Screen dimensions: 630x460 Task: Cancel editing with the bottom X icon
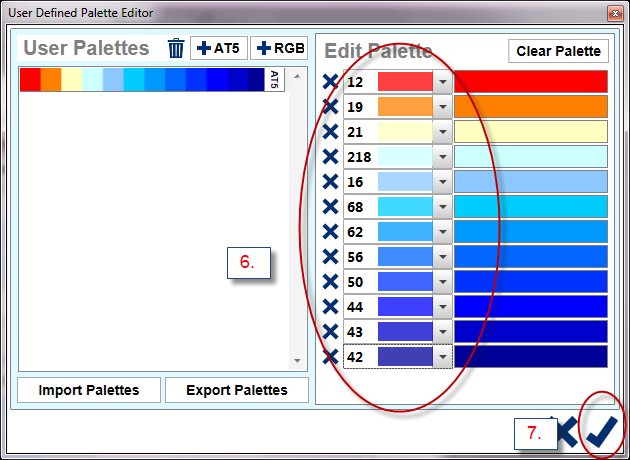tap(566, 431)
